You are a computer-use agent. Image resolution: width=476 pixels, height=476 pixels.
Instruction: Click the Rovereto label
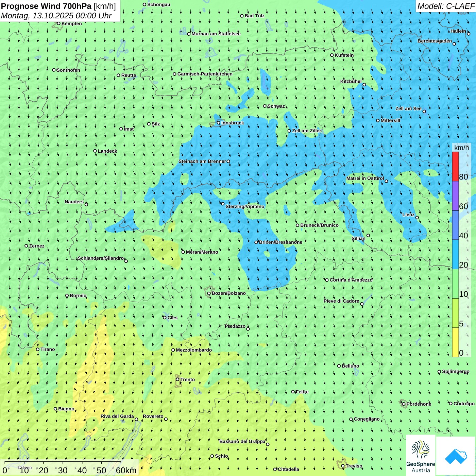point(153,416)
